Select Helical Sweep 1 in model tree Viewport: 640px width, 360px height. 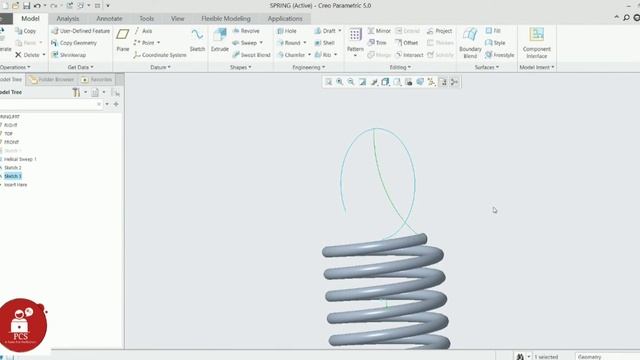tap(20, 159)
